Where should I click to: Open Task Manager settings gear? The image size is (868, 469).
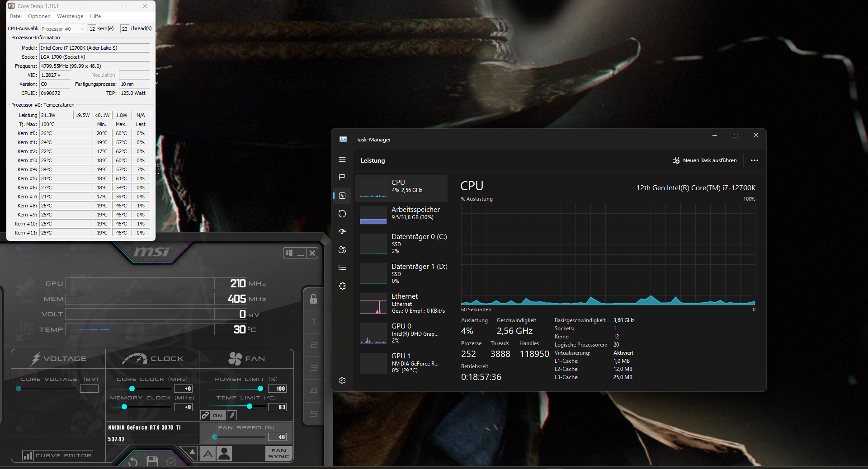[x=342, y=380]
